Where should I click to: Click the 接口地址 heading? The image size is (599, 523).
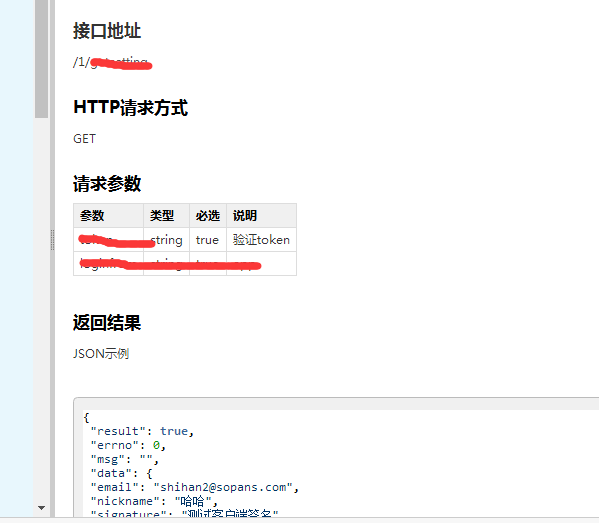(x=107, y=31)
